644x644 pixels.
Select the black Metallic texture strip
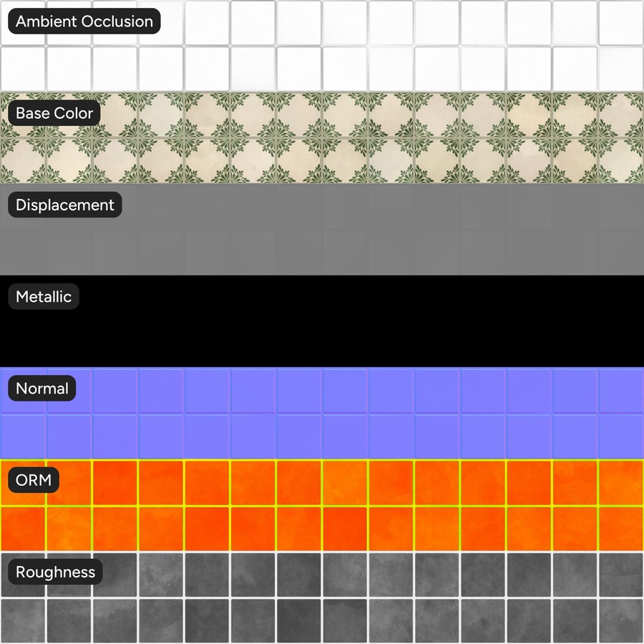(x=322, y=321)
